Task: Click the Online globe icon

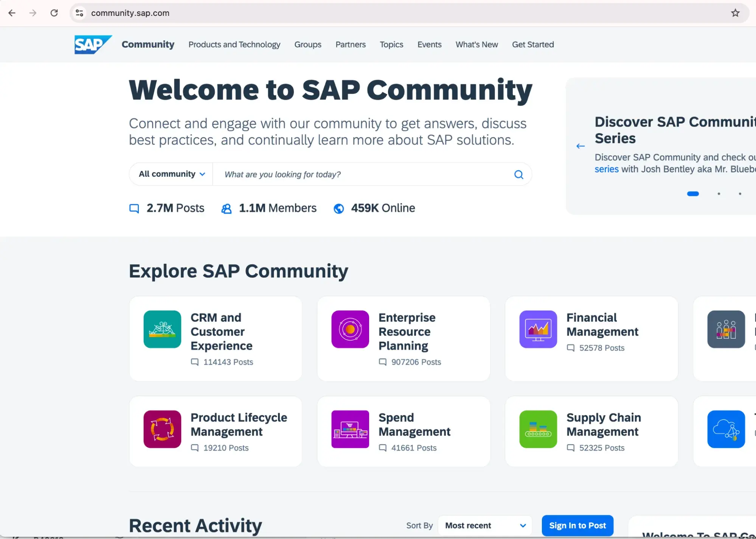Action: (339, 208)
